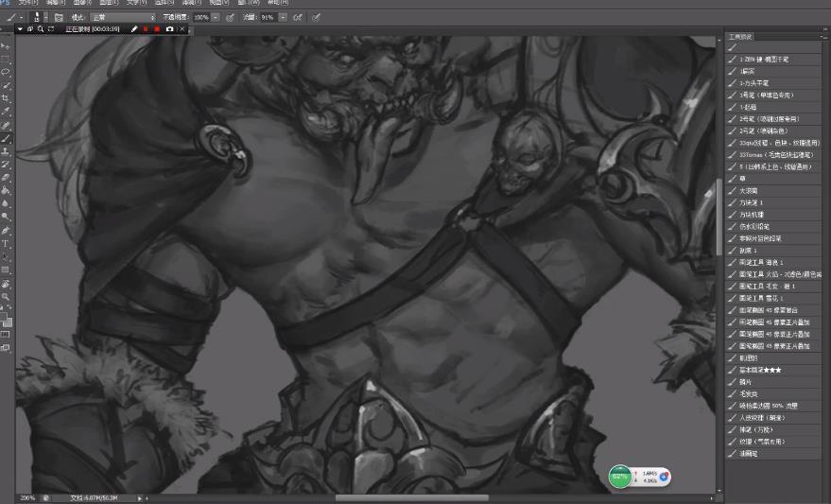Choose the 基本画笔★★★ preset
831x504 pixels.
pos(773,370)
